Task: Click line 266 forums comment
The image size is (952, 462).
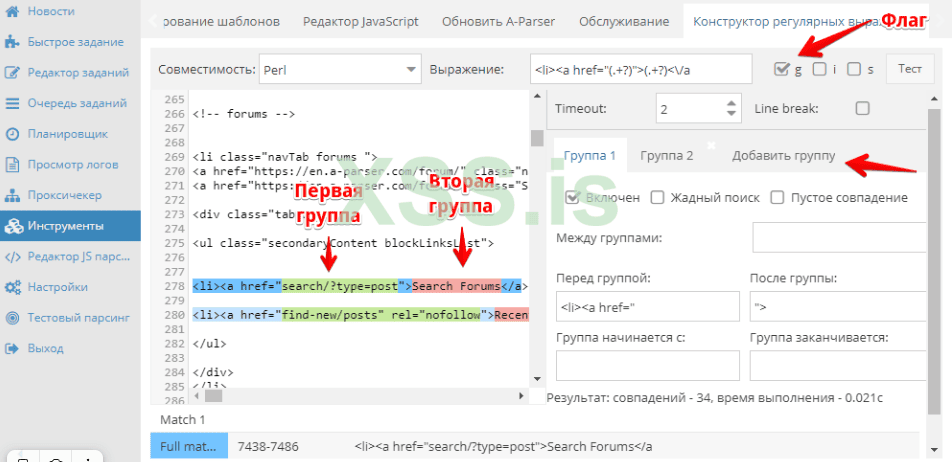Action: [x=243, y=114]
